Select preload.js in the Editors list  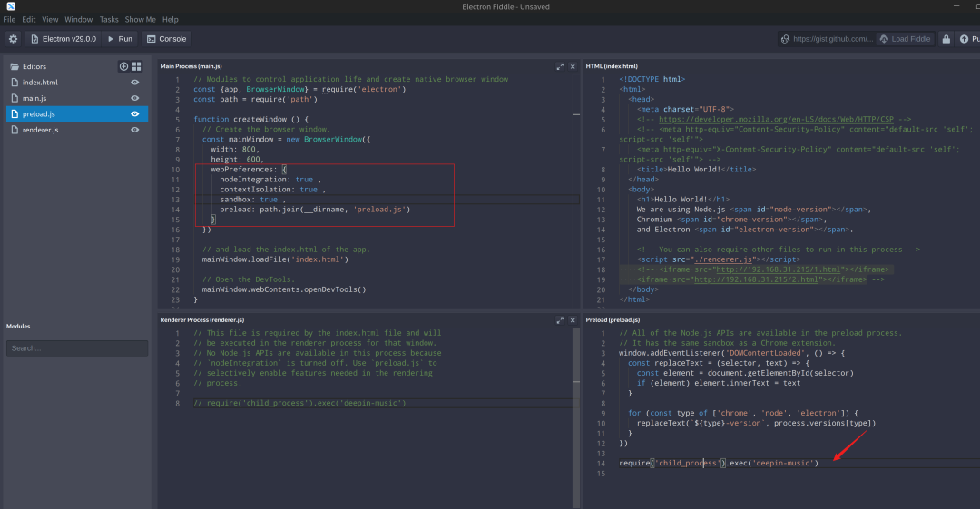39,114
